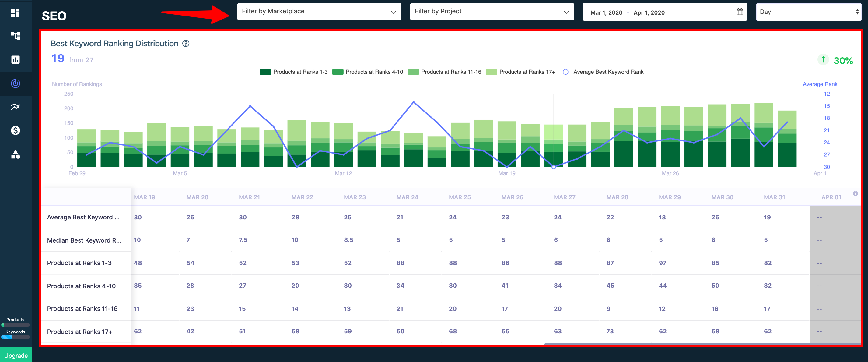Click the MAR 24 column header
This screenshot has width=868, height=362.
(x=407, y=197)
